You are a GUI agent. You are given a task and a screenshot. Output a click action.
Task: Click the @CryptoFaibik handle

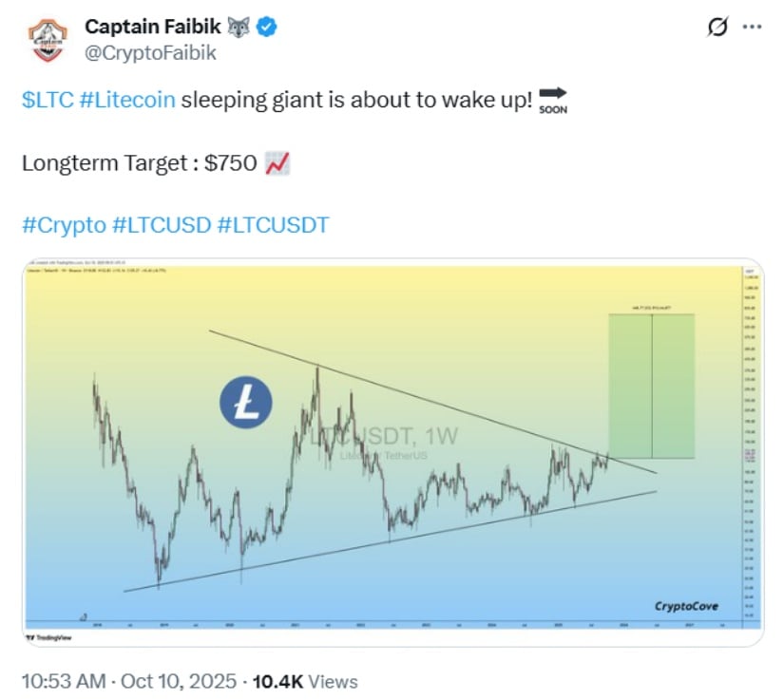pos(151,53)
